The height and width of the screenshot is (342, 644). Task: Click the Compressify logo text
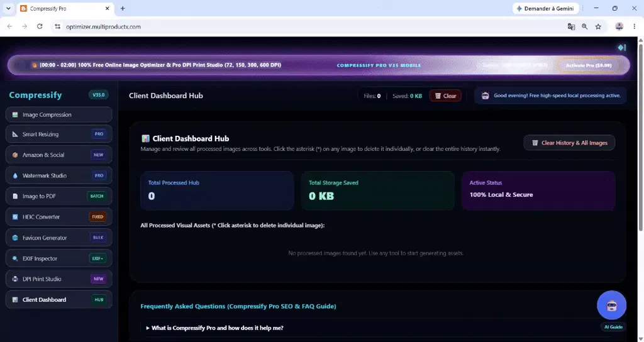(35, 95)
